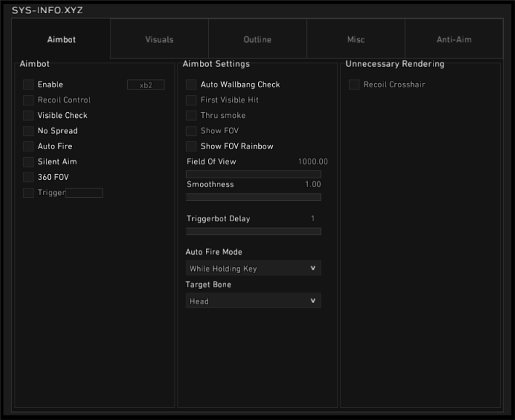Open the Target Bone dropdown
Screen dimensions: 515x420
253,301
